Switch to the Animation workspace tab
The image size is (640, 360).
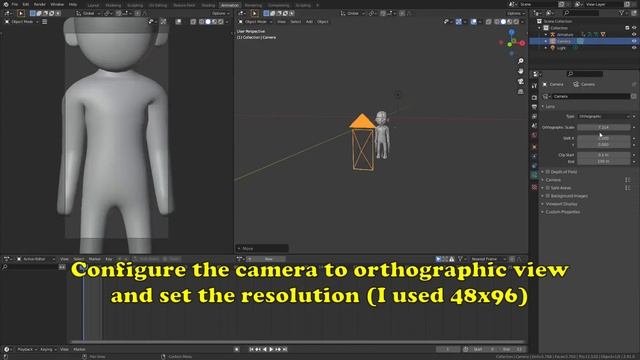pos(229,5)
